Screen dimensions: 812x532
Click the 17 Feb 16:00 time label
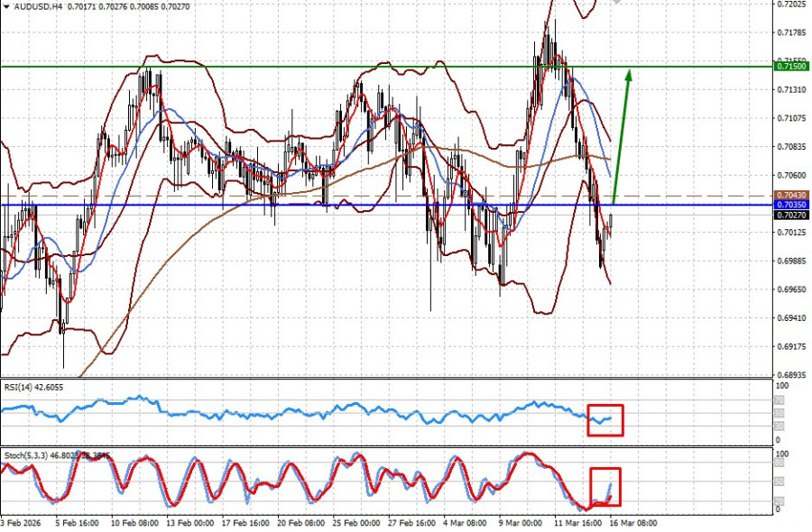(x=245, y=523)
